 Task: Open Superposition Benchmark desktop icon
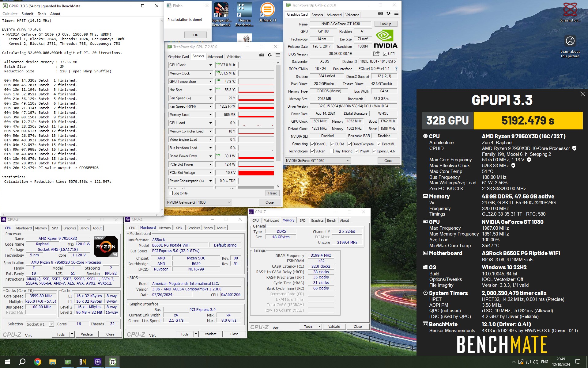[221, 14]
